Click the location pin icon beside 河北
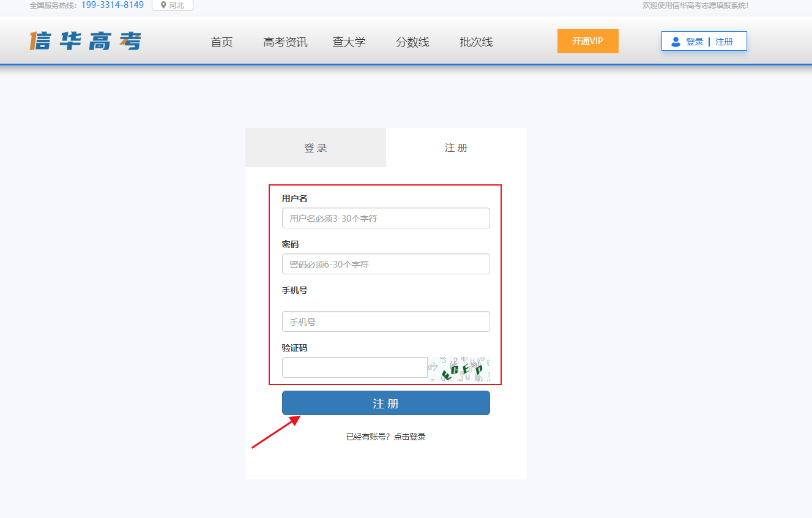The height and width of the screenshot is (518, 812). coord(163,5)
